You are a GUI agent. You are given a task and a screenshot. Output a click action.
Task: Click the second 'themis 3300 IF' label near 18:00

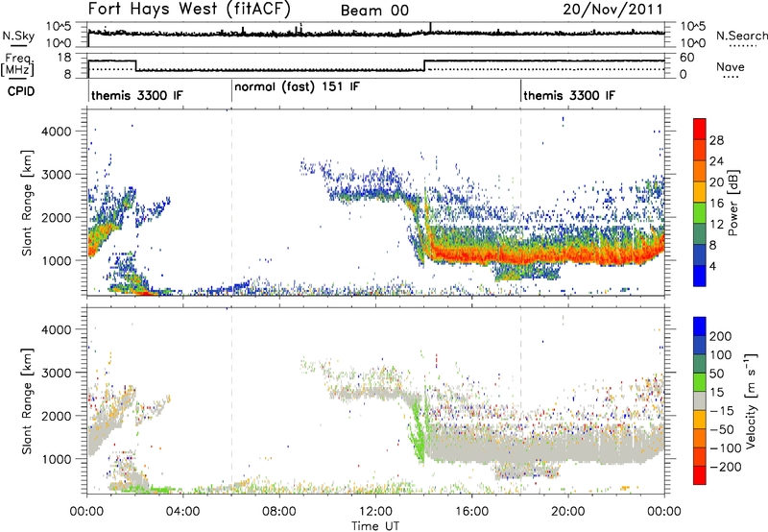(569, 95)
